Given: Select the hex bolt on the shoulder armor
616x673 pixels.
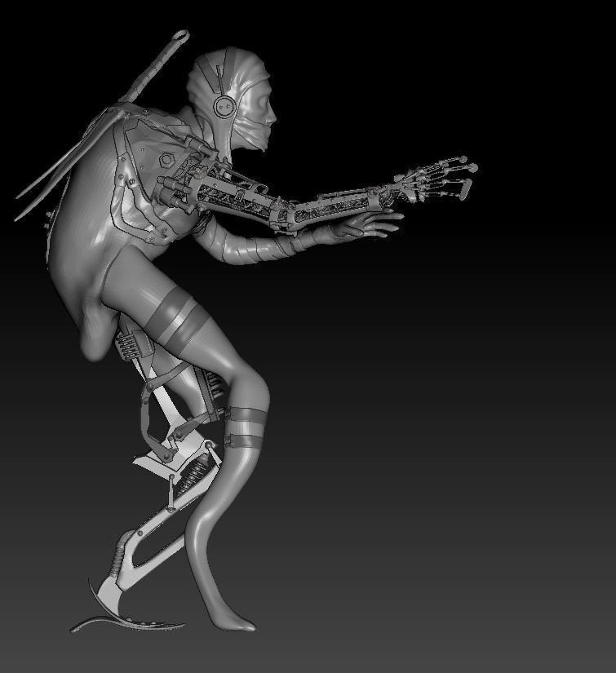Looking at the screenshot, I should point(166,160).
